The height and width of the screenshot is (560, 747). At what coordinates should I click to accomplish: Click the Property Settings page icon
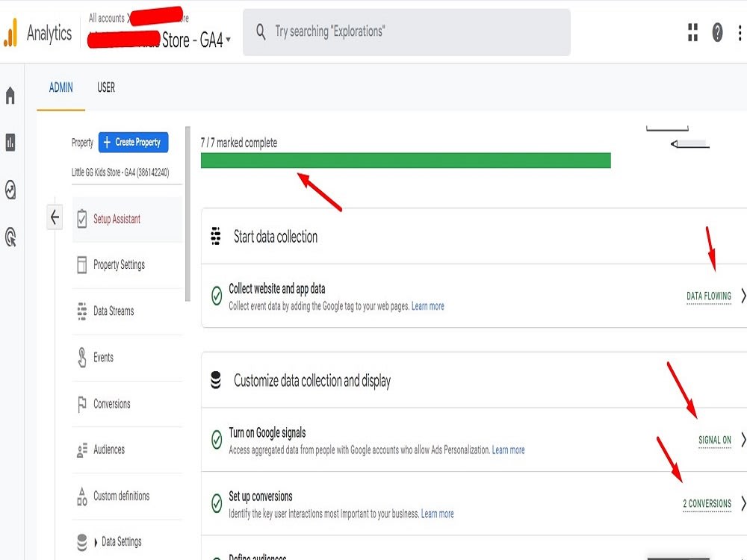tap(82, 265)
